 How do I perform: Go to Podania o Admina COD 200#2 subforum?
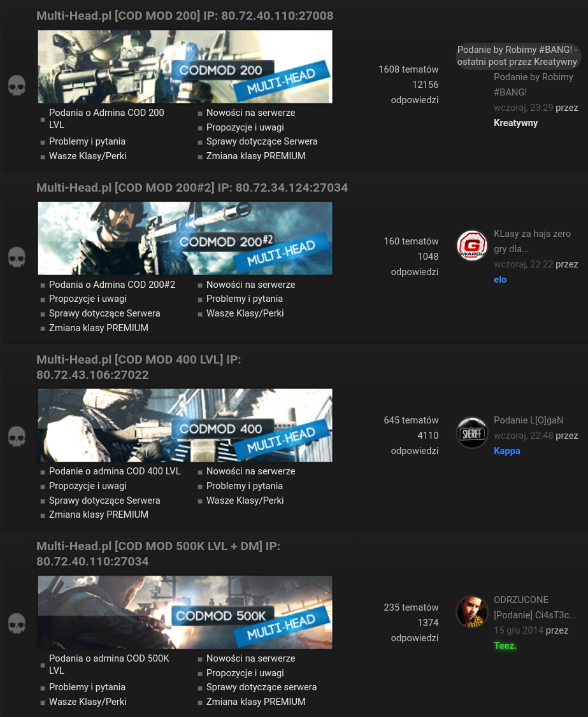[111, 285]
